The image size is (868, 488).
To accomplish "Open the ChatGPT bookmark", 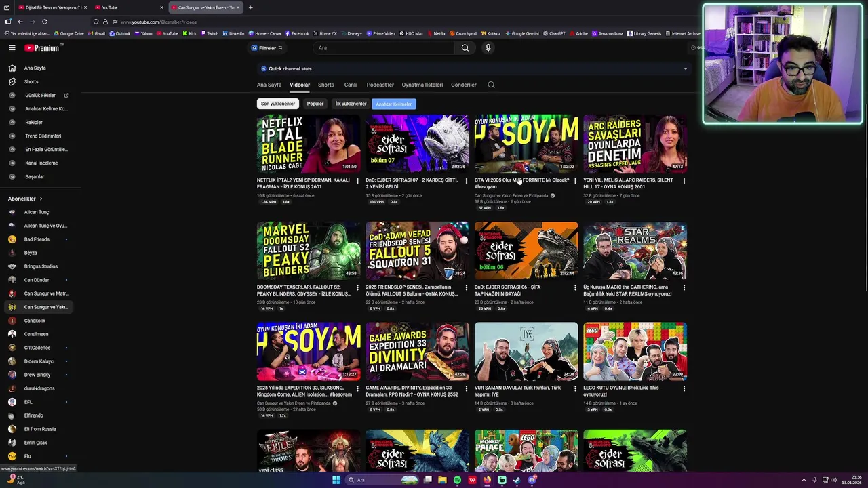I will [x=553, y=33].
